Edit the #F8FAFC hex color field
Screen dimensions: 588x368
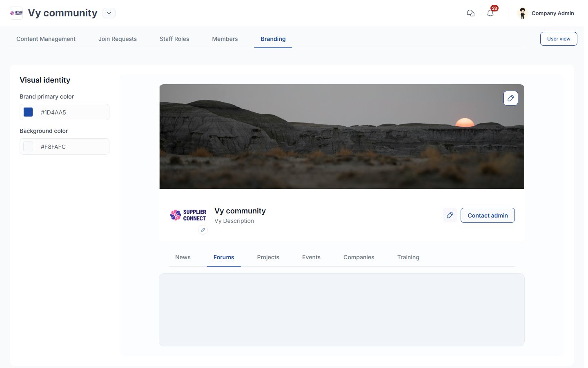click(65, 146)
